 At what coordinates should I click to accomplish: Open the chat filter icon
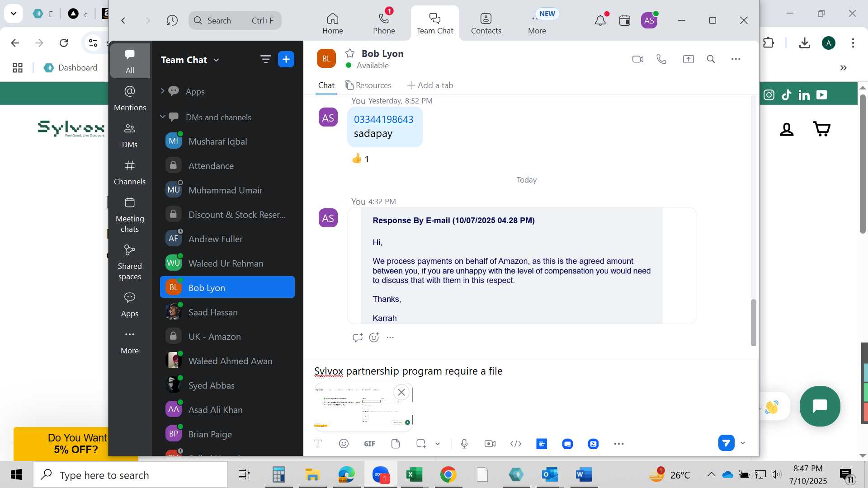[265, 59]
